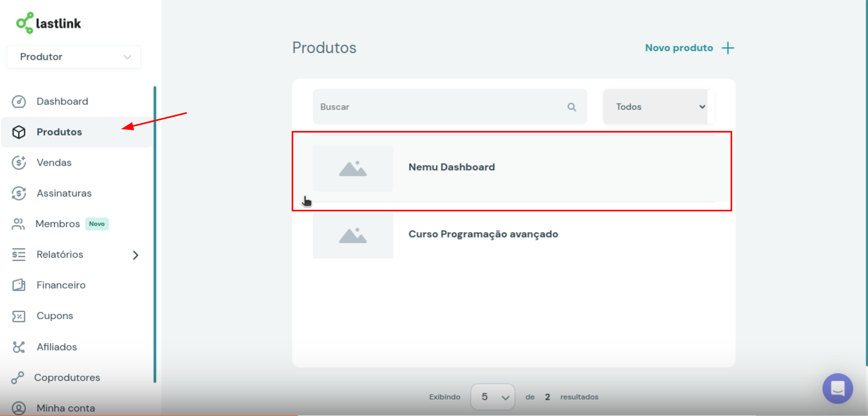Click the Cupons ticket icon
Image resolution: width=868 pixels, height=416 pixels.
19,316
